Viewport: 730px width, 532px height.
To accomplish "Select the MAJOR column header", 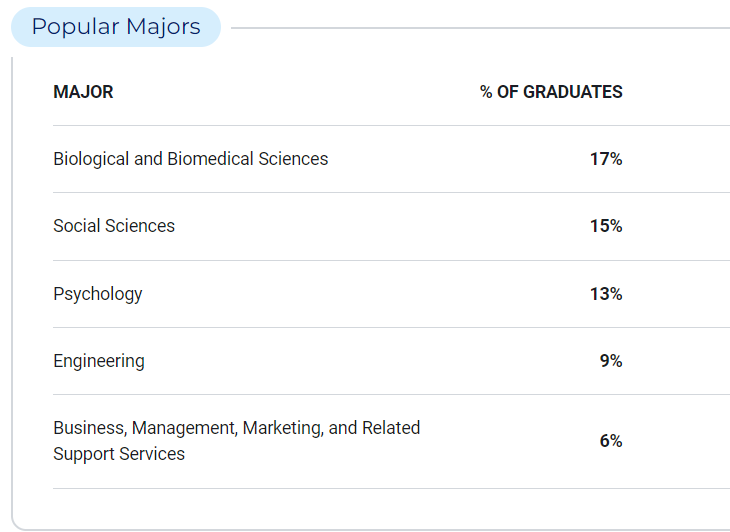I will (x=83, y=92).
